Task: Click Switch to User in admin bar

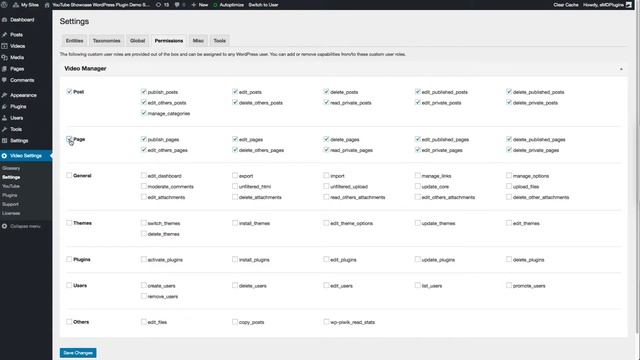Action: (263, 5)
